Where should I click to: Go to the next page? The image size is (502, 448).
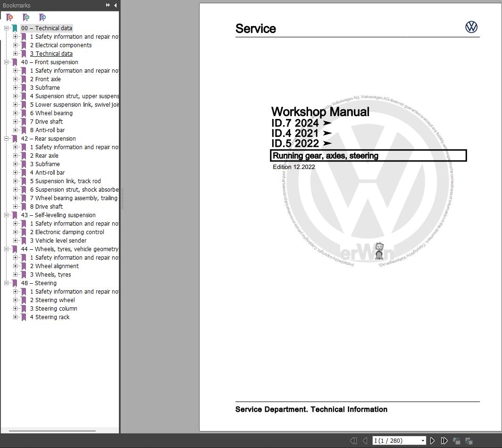tap(432, 440)
